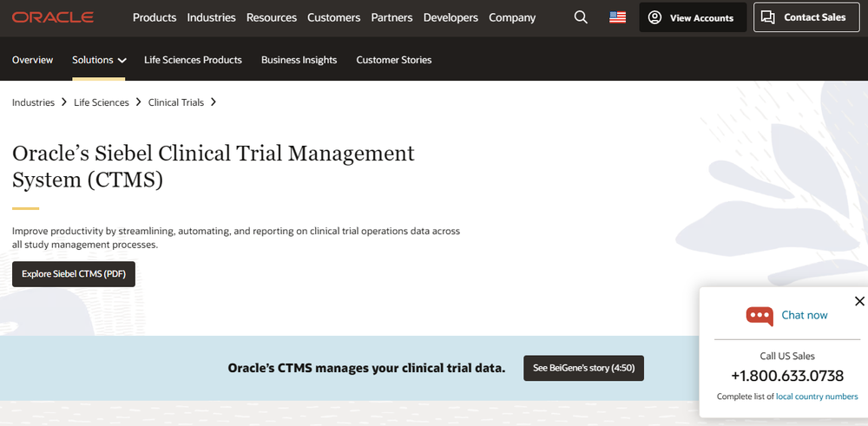
Task: Click the red chat bubble icon
Action: (x=759, y=316)
